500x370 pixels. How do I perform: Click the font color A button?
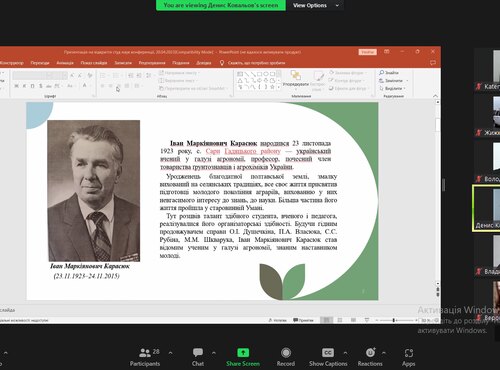85,86
